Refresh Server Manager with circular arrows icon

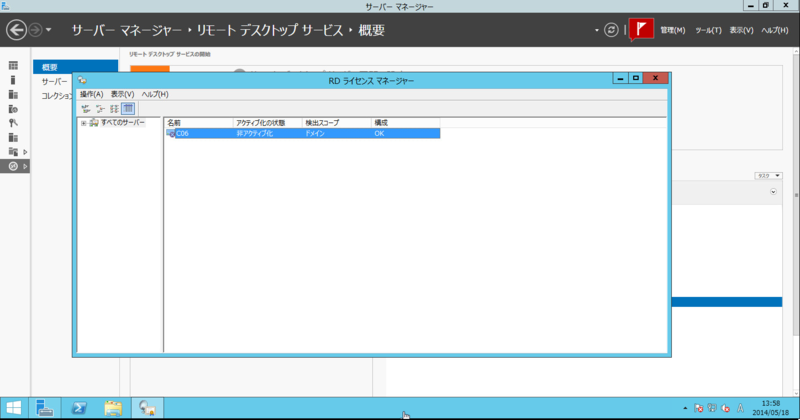click(611, 30)
